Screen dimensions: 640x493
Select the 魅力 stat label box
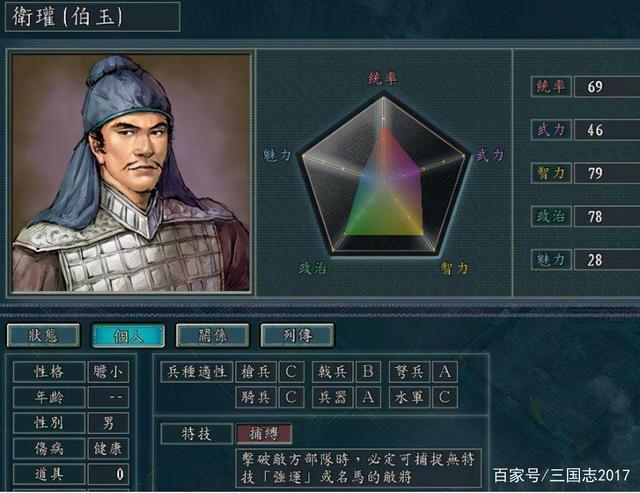(x=551, y=260)
